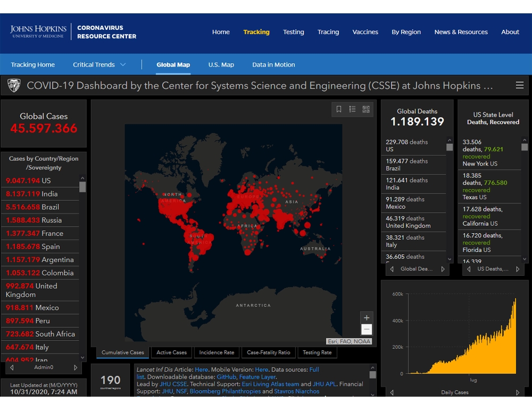
Task: Open the By Region menu item
Action: click(406, 32)
